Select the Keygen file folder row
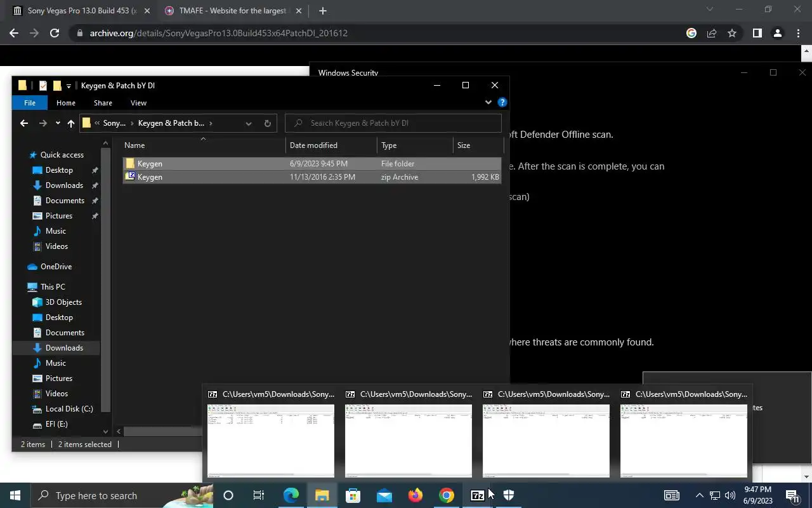This screenshot has height=508, width=812. (x=312, y=164)
